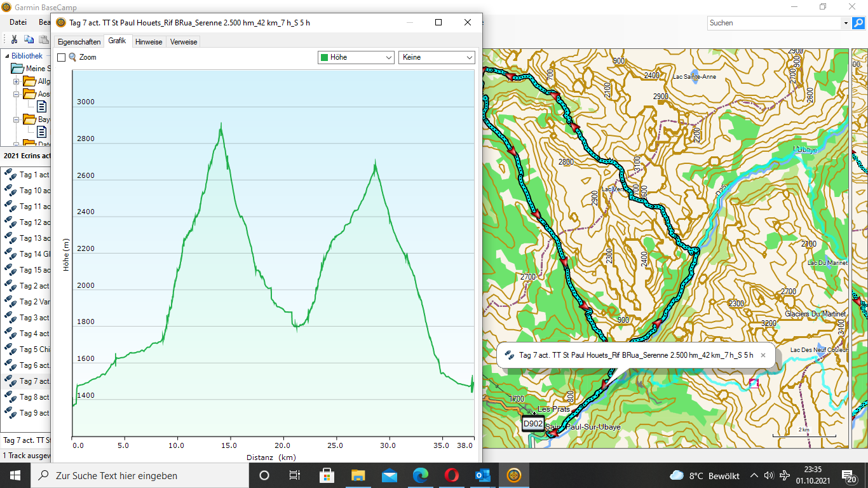Close the track name map tooltip
This screenshot has width=868, height=488.
[x=763, y=355]
